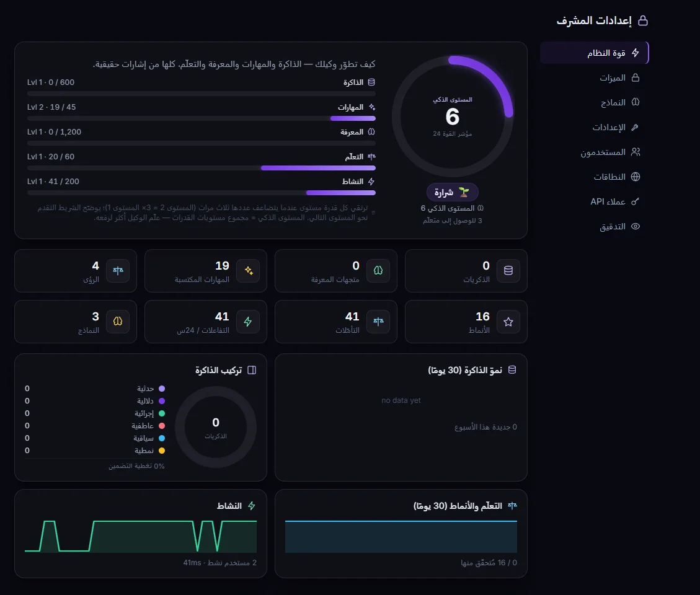This screenshot has width=700, height=595.
Task: Select عملاء API in the sidebar
Action: point(594,202)
